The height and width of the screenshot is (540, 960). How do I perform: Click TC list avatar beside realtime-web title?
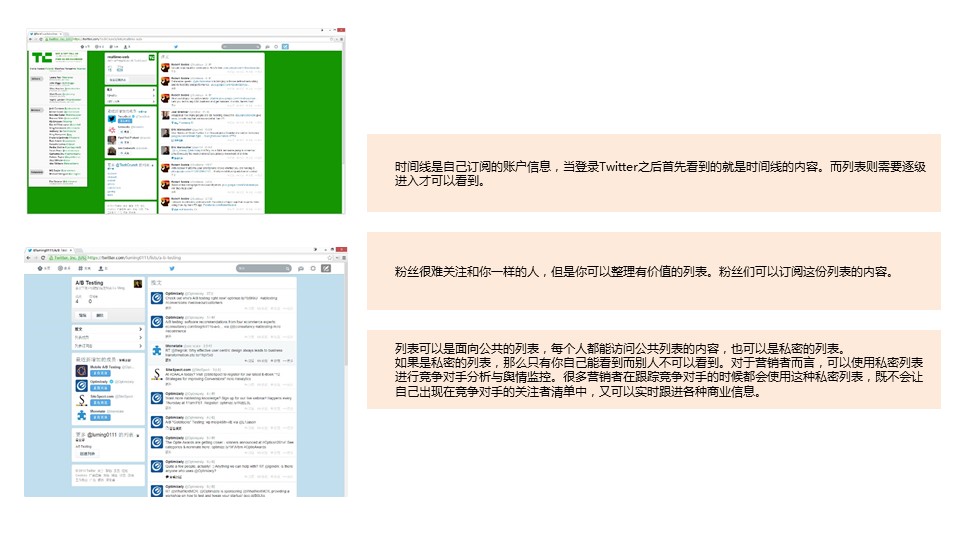152,58
